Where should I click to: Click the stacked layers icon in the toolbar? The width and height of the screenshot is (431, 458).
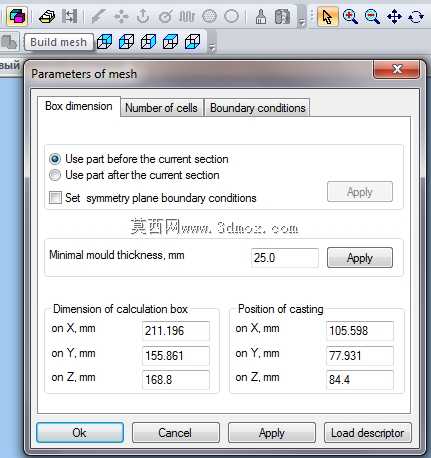[47, 16]
